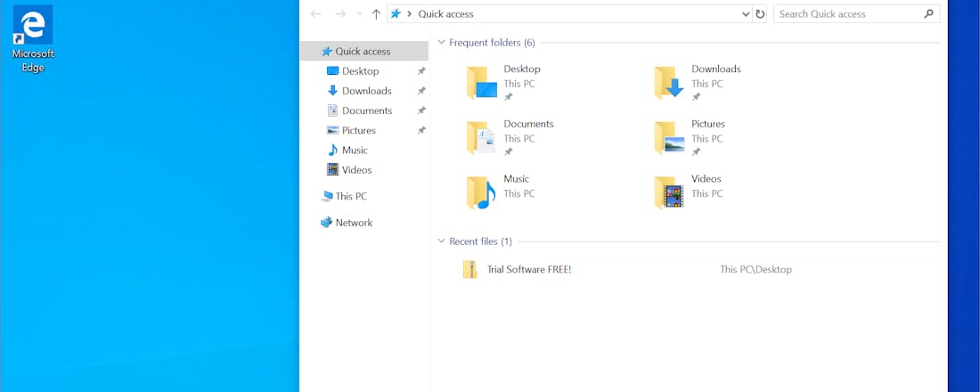Collapse the Frequent folders group

pyautogui.click(x=441, y=43)
